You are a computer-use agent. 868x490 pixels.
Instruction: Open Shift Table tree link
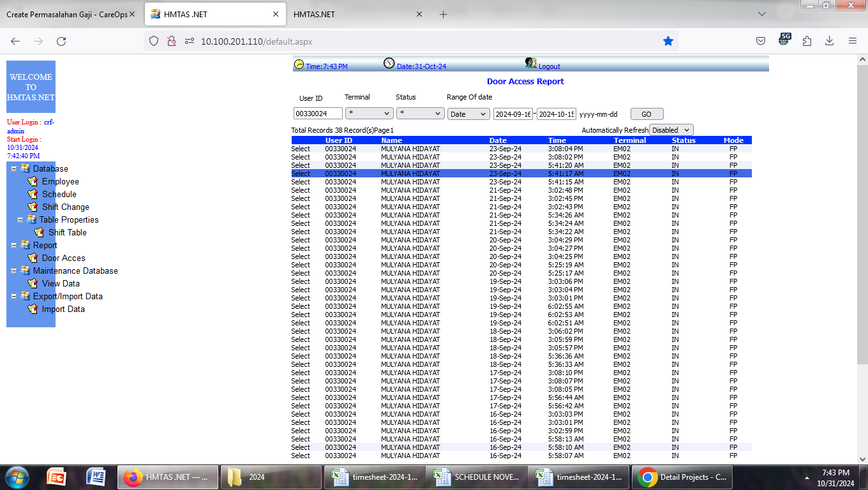point(67,232)
